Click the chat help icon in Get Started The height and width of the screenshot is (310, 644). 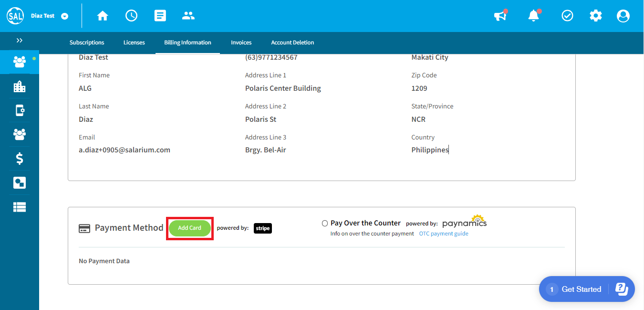pos(622,289)
